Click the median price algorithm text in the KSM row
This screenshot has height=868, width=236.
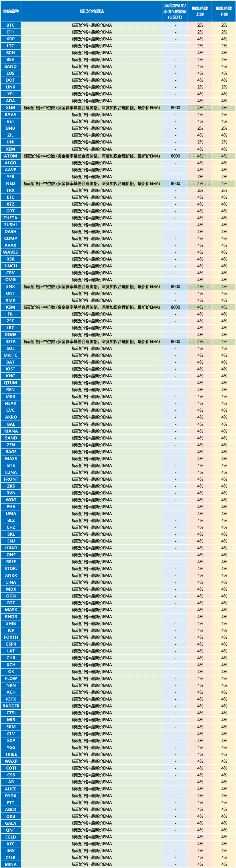[92, 307]
